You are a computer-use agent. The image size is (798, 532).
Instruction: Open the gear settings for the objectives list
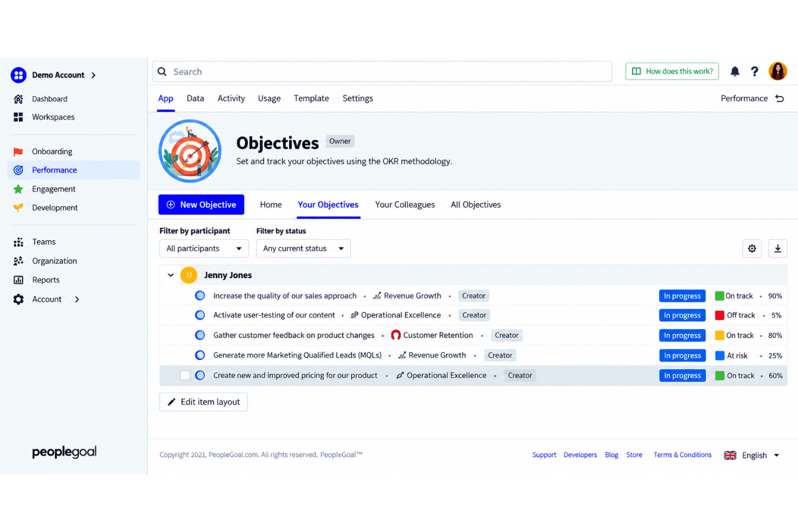coord(752,248)
